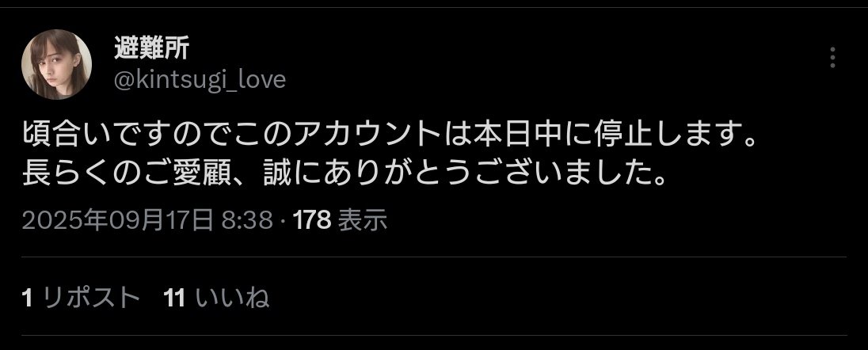
Task: Click the word 表示 after the view count
Action: (x=363, y=221)
